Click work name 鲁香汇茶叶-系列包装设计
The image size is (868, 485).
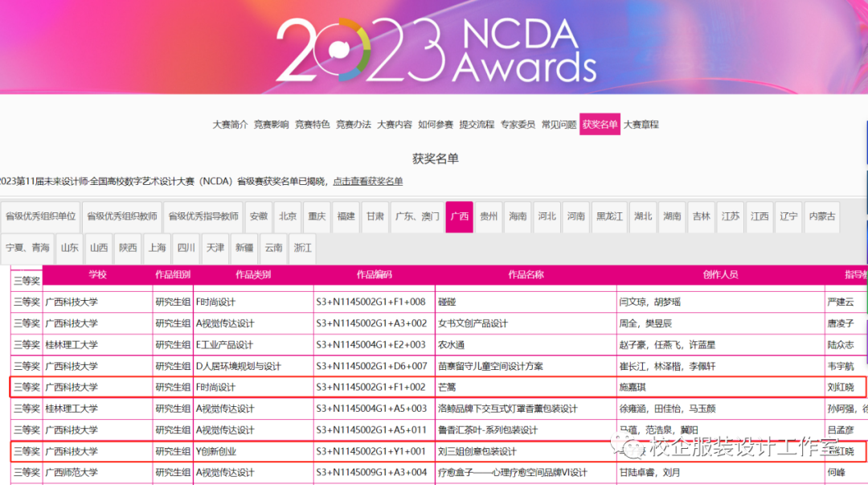coord(488,430)
